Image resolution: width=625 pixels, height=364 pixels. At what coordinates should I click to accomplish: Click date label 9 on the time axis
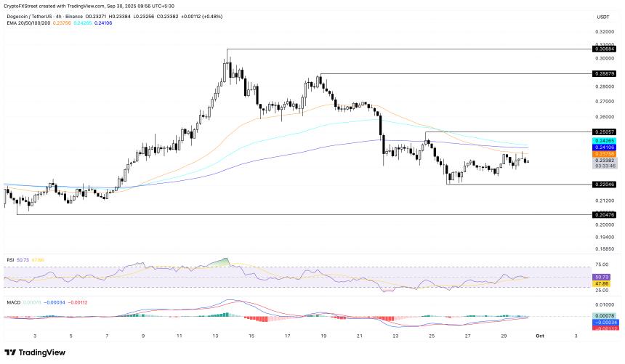click(143, 336)
